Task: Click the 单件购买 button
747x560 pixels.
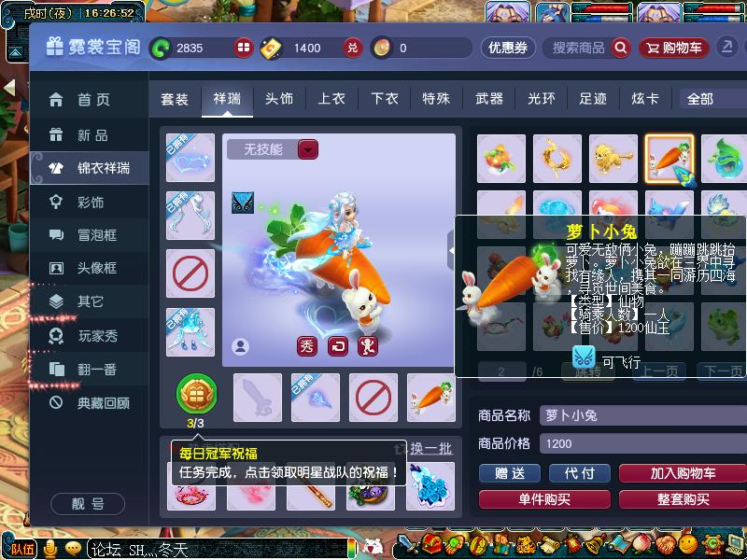Action: pyautogui.click(x=544, y=499)
